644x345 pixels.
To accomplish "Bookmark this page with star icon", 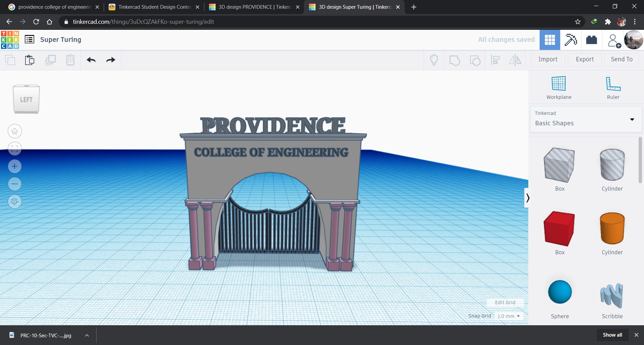I will pyautogui.click(x=578, y=22).
